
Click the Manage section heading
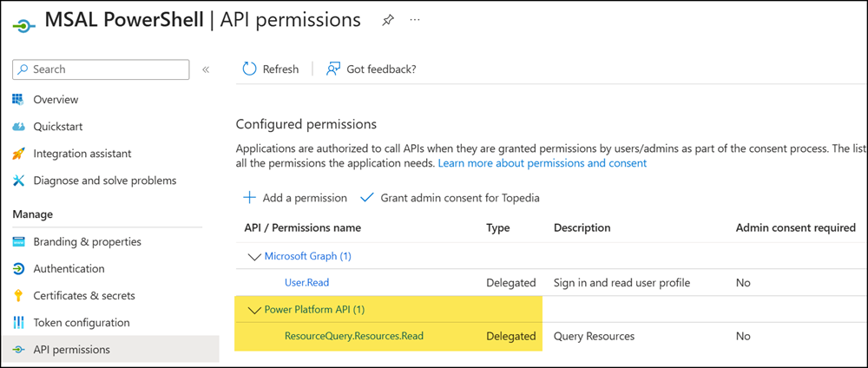coord(33,214)
